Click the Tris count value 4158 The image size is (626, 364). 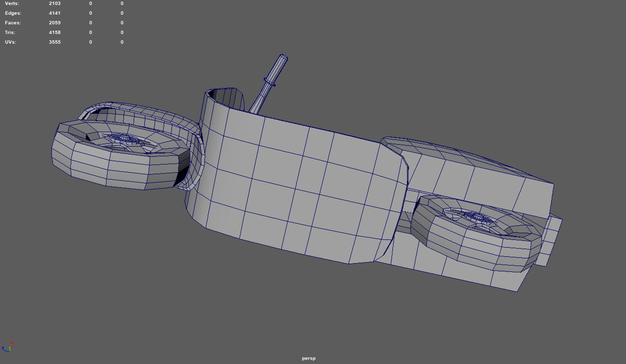coord(55,32)
